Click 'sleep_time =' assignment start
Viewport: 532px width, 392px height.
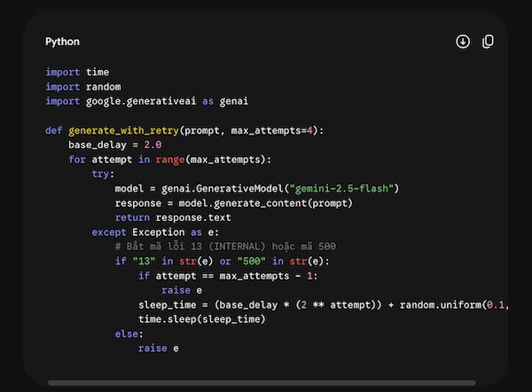coord(173,305)
